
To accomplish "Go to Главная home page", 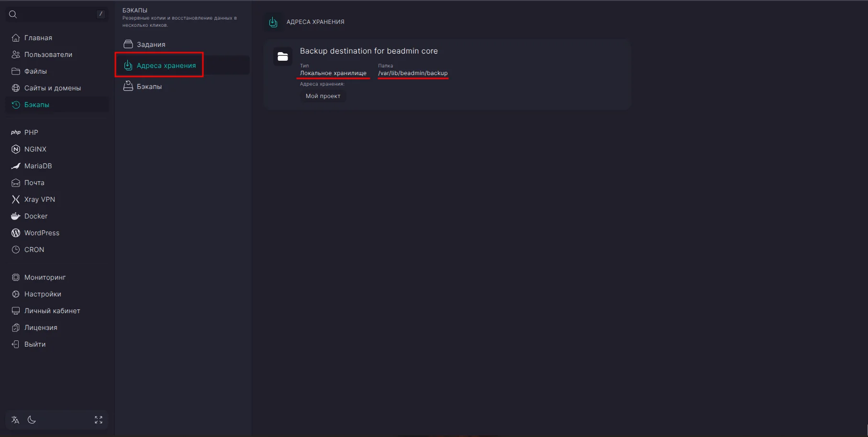I will (38, 38).
